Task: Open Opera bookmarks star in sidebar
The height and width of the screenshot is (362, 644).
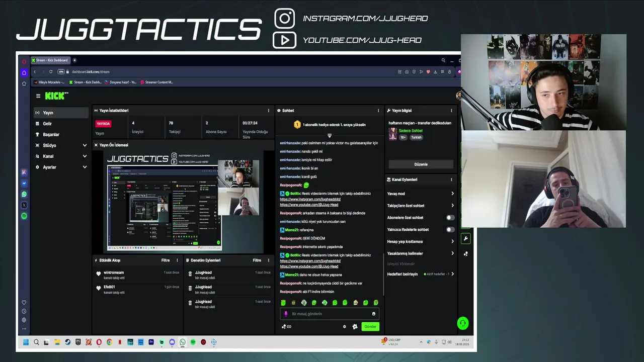Action: [24, 83]
